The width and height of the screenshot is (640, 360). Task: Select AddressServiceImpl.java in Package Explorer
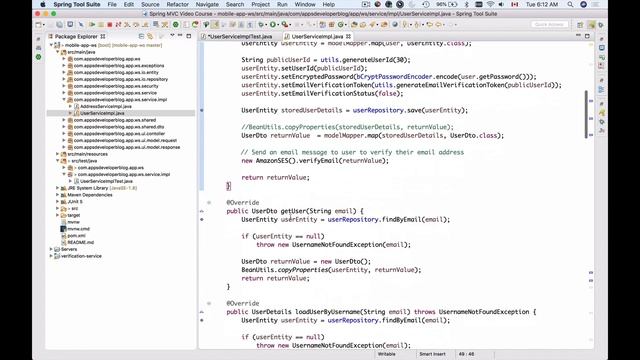(105, 106)
